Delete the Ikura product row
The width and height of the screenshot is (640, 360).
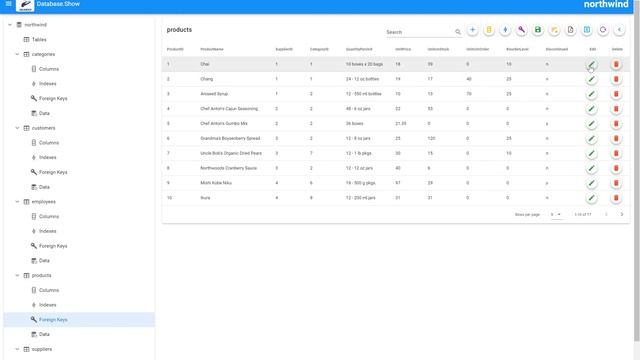point(616,198)
